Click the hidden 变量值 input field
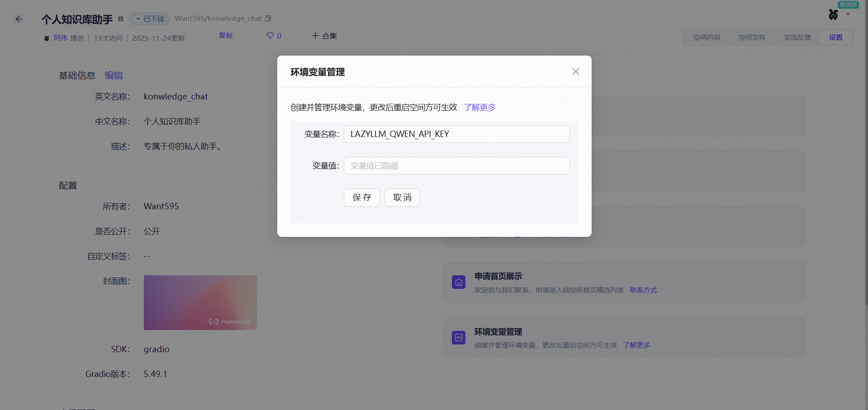The width and height of the screenshot is (868, 410). [456, 165]
